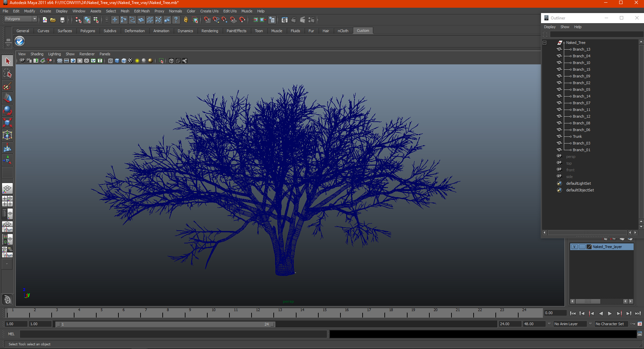Image resolution: width=644 pixels, height=349 pixels.
Task: Open the viewport Shading menu
Action: [37, 54]
